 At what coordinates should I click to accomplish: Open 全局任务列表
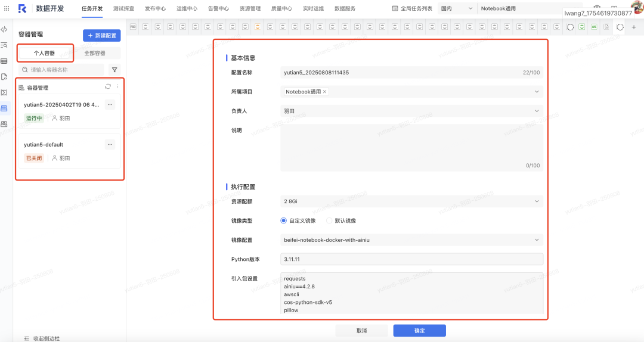pyautogui.click(x=412, y=8)
